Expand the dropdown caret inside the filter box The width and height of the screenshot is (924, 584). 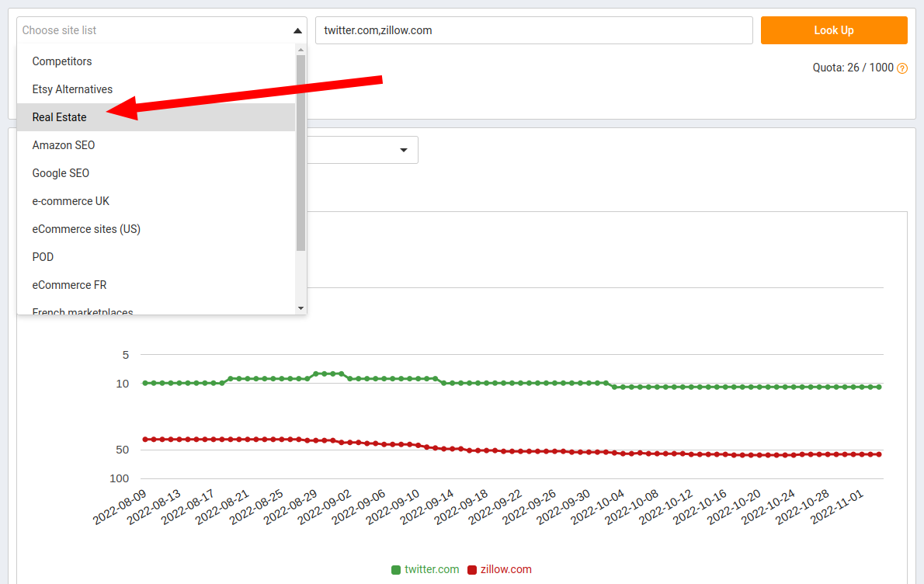pos(404,149)
